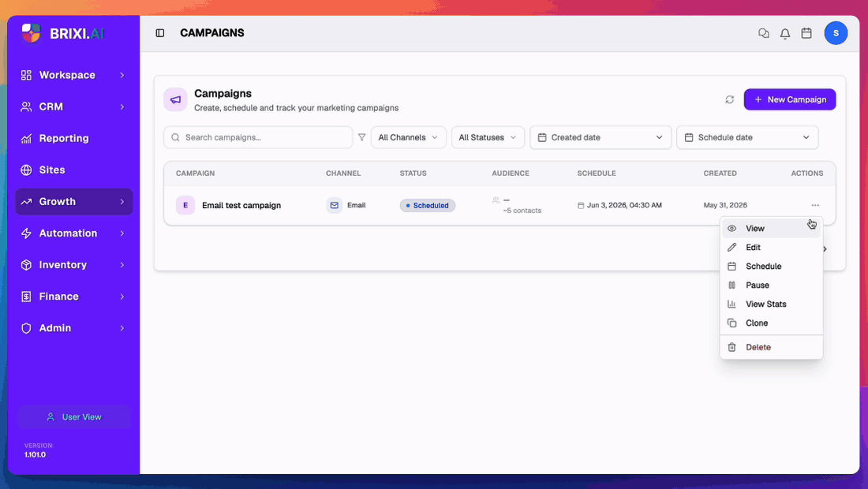Expand the Automation sidebar section

73,233
